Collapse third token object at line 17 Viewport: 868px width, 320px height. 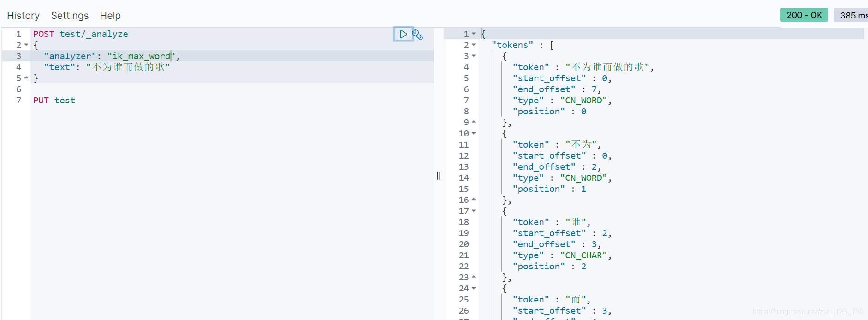(474, 211)
